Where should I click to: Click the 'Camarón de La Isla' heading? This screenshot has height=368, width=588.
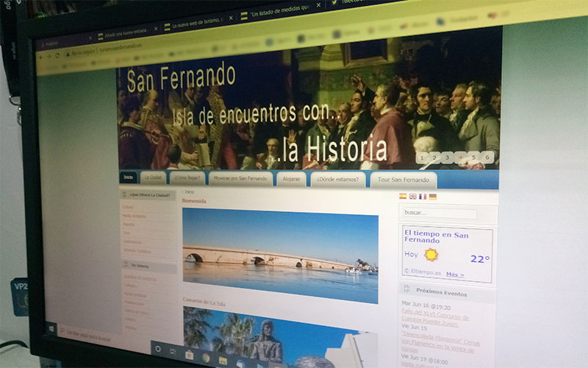tap(204, 302)
